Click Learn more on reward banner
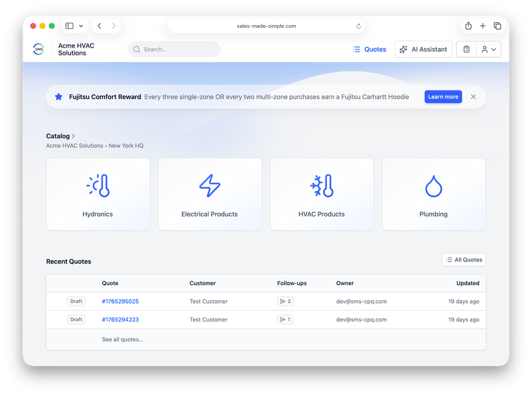 443,97
